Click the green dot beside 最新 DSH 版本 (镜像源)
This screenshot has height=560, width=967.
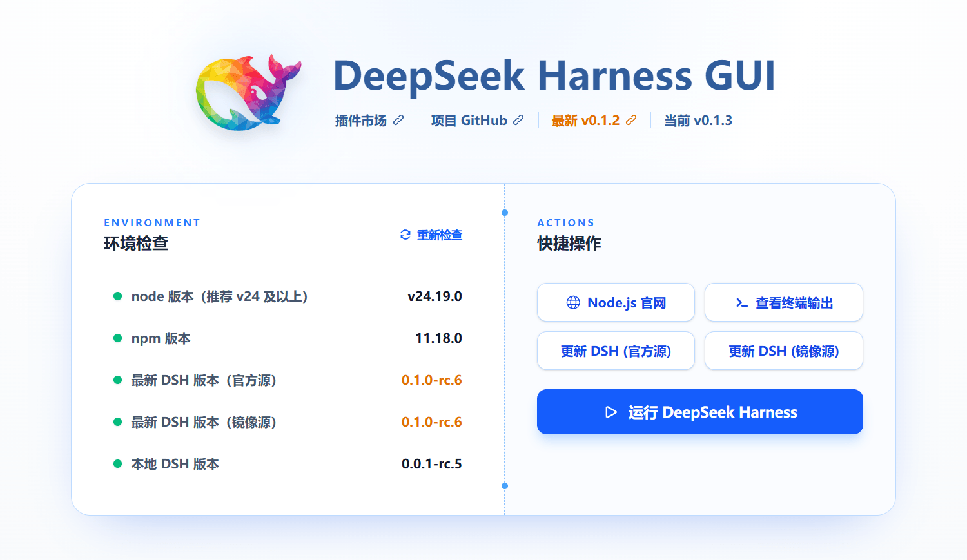point(117,422)
